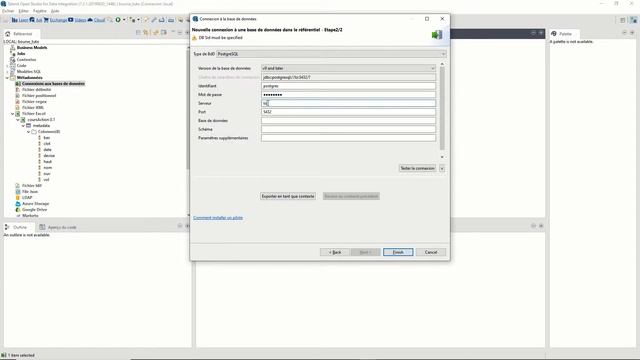Collapse the excel file item 0.1 node
Viewport: 640px width, 360px height.
tap(18, 120)
